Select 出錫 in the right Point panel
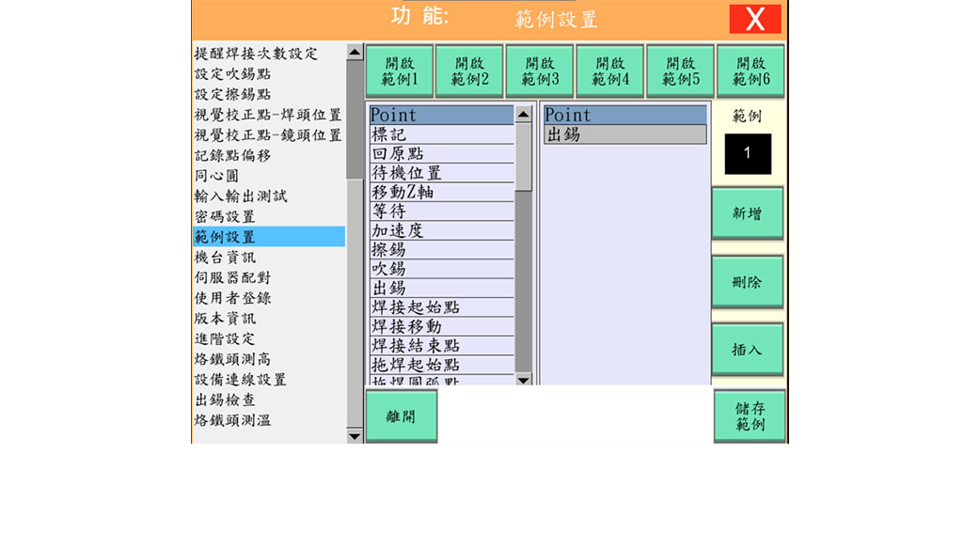Image resolution: width=980 pixels, height=533 pixels. click(x=624, y=134)
